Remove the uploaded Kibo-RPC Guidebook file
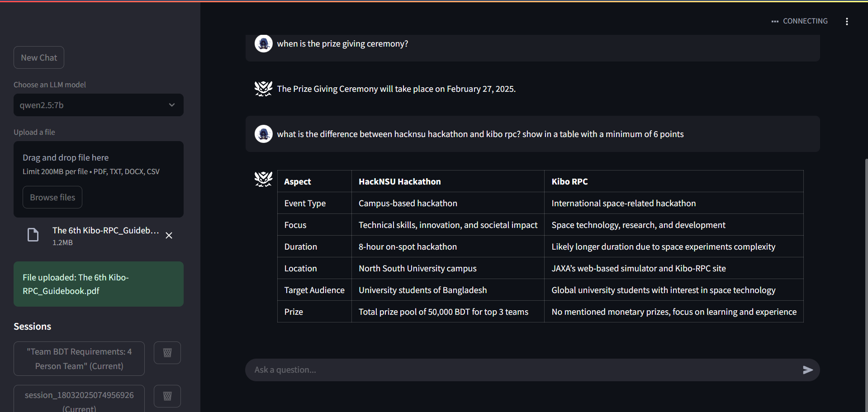Screen dimensions: 868x412 point(169,236)
